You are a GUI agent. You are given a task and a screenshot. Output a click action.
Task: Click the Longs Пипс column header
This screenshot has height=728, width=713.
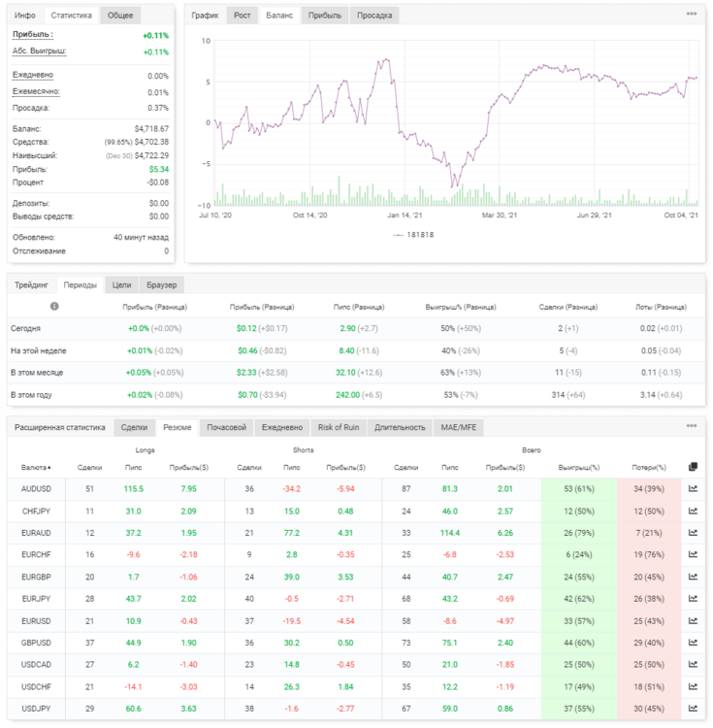pos(133,468)
